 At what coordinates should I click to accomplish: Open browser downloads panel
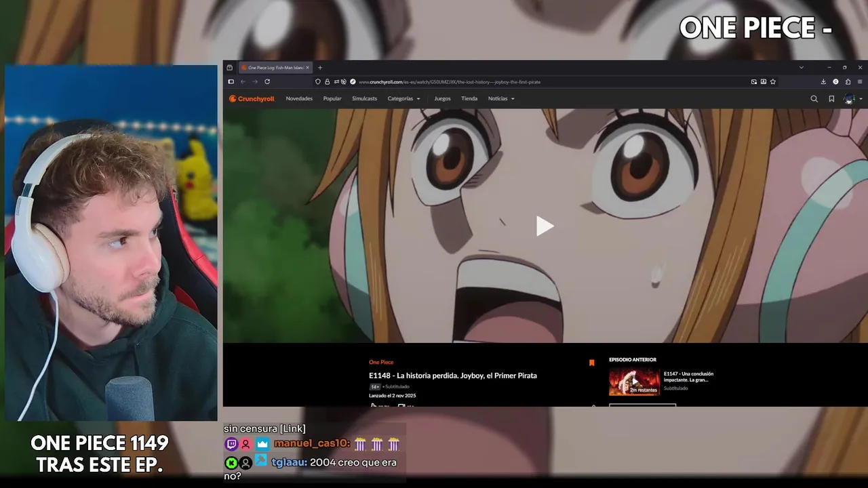pyautogui.click(x=823, y=82)
